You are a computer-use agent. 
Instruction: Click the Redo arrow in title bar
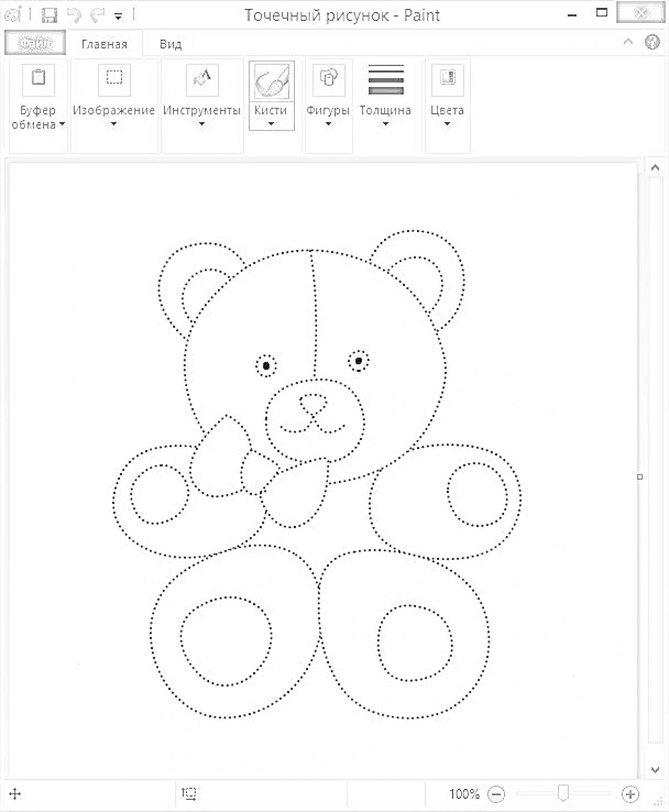(x=98, y=15)
